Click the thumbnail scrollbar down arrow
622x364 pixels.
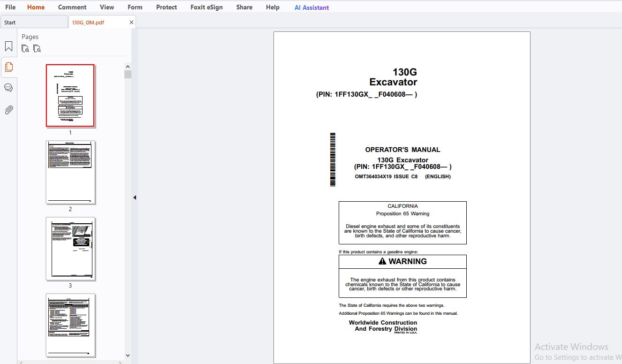click(128, 356)
